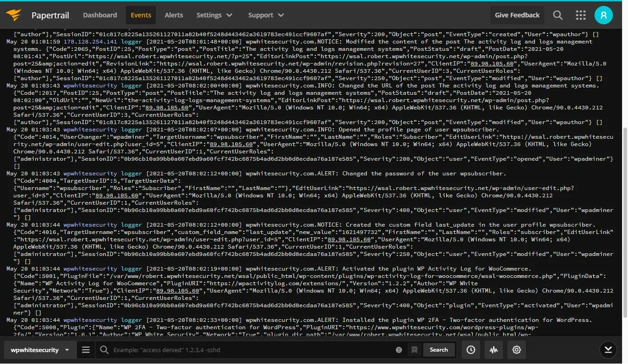Image resolution: width=628 pixels, height=364 pixels.
Task: Select the Events tab
Action: coord(141,15)
